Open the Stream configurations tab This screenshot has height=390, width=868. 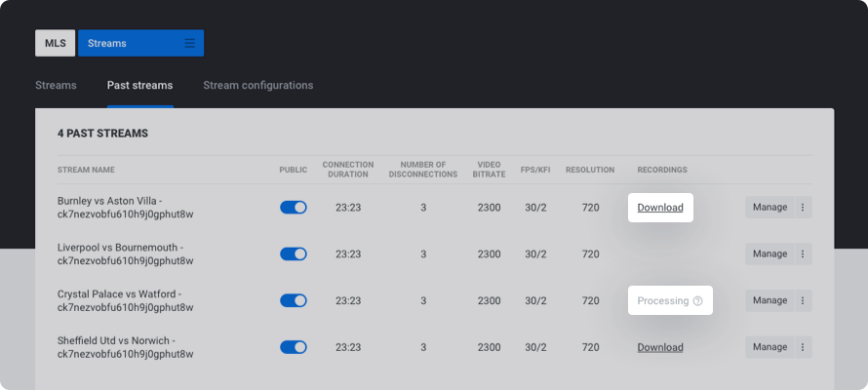coord(257,85)
